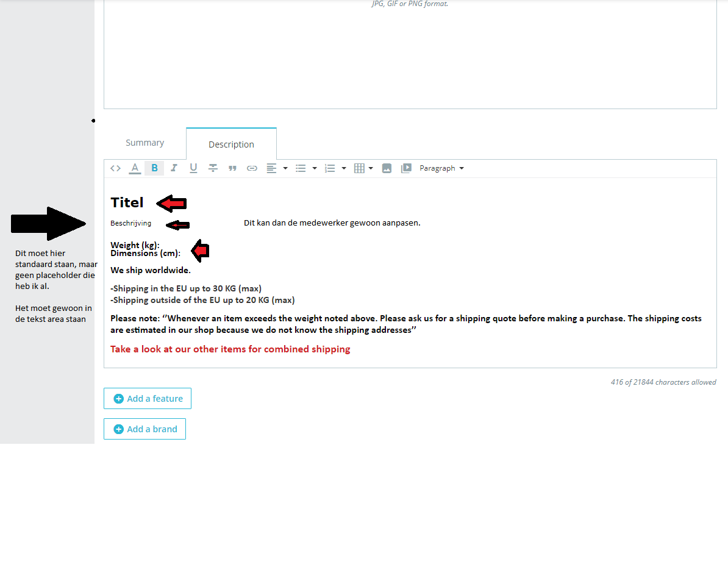Insert a blockquote
This screenshot has width=728, height=581.
click(232, 168)
